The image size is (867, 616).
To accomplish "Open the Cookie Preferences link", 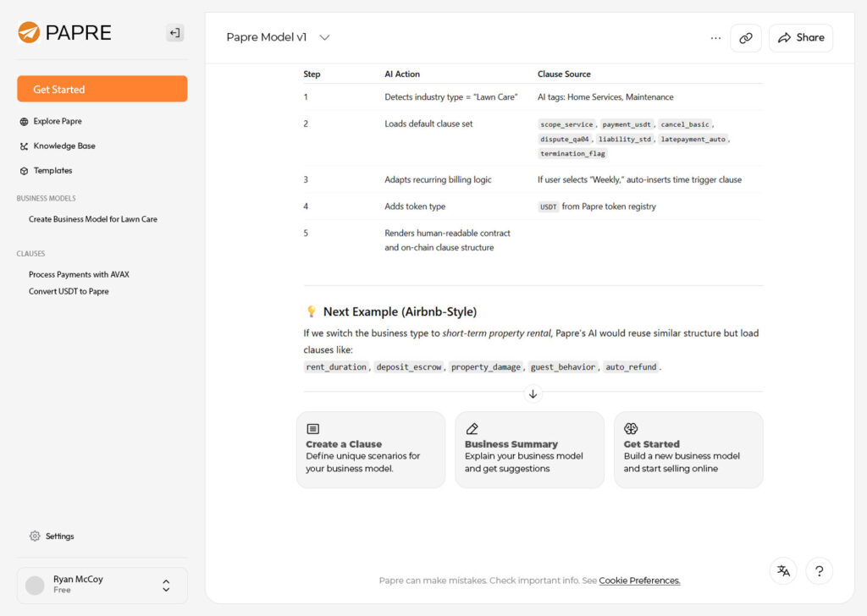I will (x=639, y=580).
